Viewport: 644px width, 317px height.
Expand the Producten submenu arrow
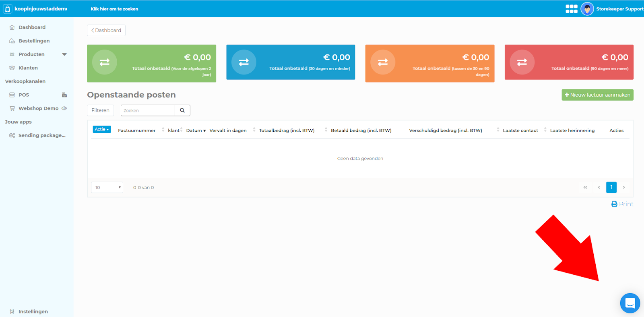pyautogui.click(x=64, y=54)
